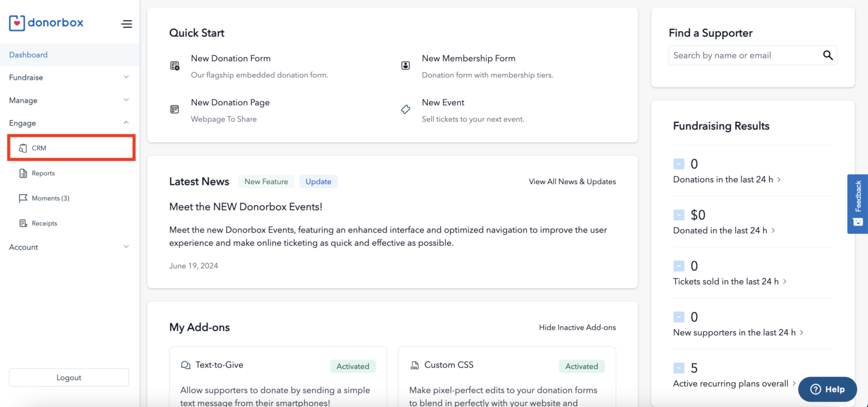Open New supporters in the last 24 h arrow
The width and height of the screenshot is (868, 407).
[801, 332]
